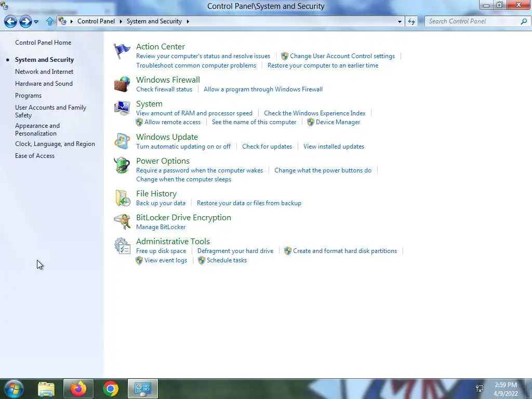
Task: Open the Windows Update icon
Action: (x=122, y=141)
